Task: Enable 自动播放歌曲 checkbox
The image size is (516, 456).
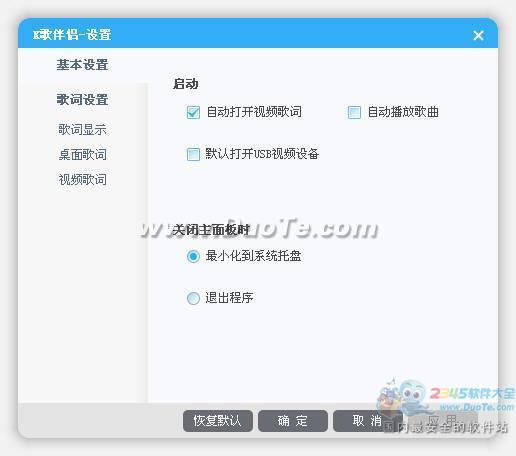Action: (x=354, y=112)
